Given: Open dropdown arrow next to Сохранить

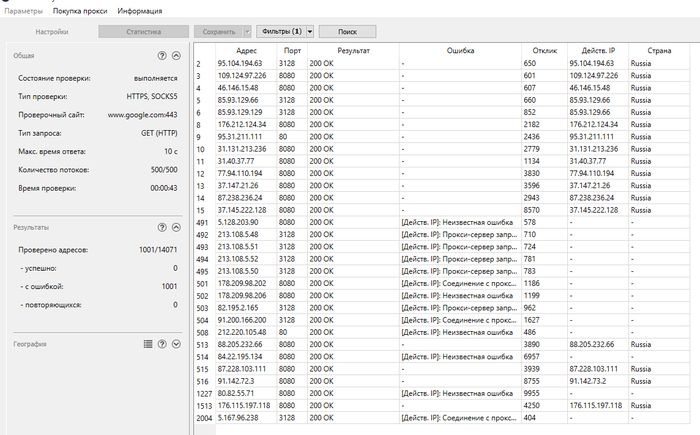Looking at the screenshot, I should coord(247,32).
